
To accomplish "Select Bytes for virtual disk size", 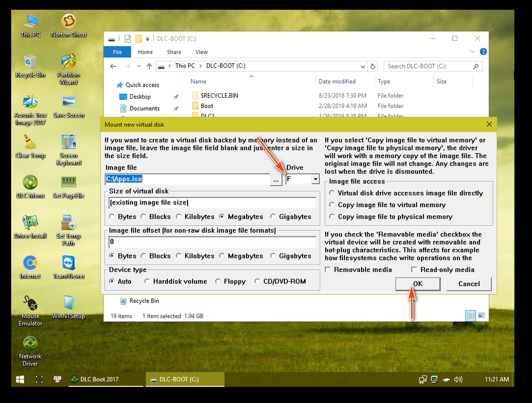I will pyautogui.click(x=123, y=217).
